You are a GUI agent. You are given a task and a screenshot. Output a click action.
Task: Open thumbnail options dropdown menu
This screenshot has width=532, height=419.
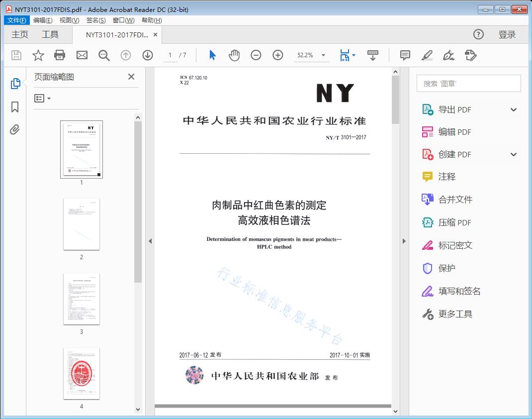[x=42, y=99]
